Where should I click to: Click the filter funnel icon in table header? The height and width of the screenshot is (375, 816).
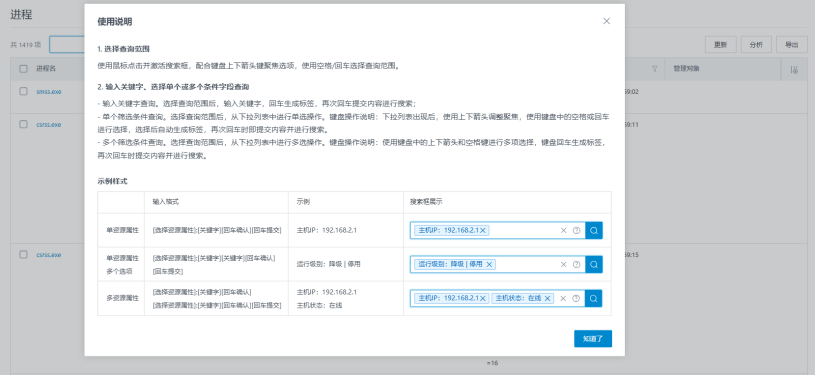655,69
